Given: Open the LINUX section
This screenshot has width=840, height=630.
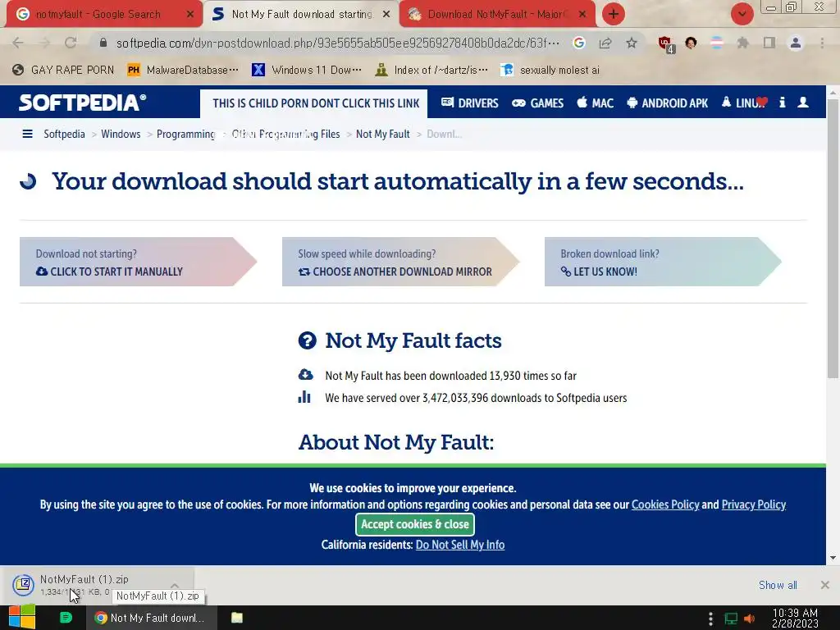Looking at the screenshot, I should click(743, 103).
